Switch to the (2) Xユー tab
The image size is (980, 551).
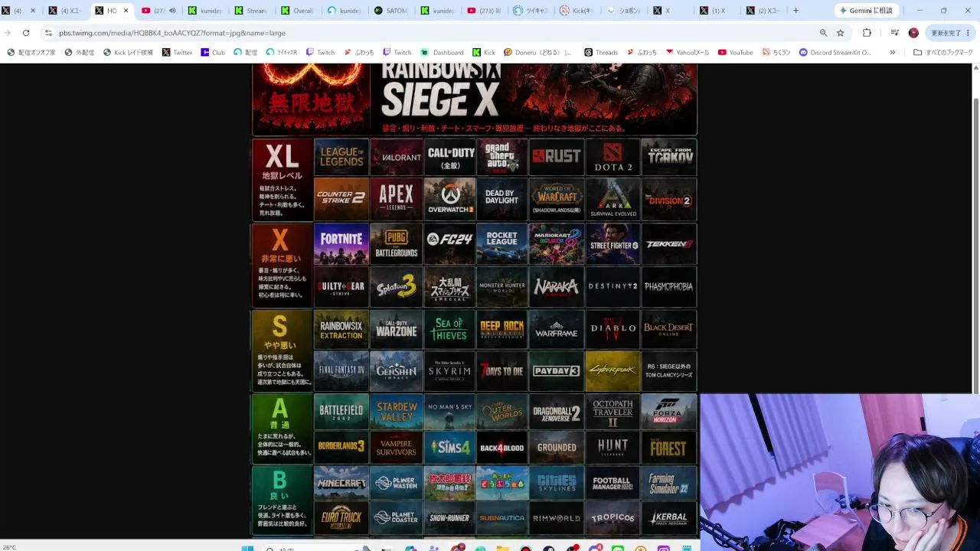[x=762, y=11]
